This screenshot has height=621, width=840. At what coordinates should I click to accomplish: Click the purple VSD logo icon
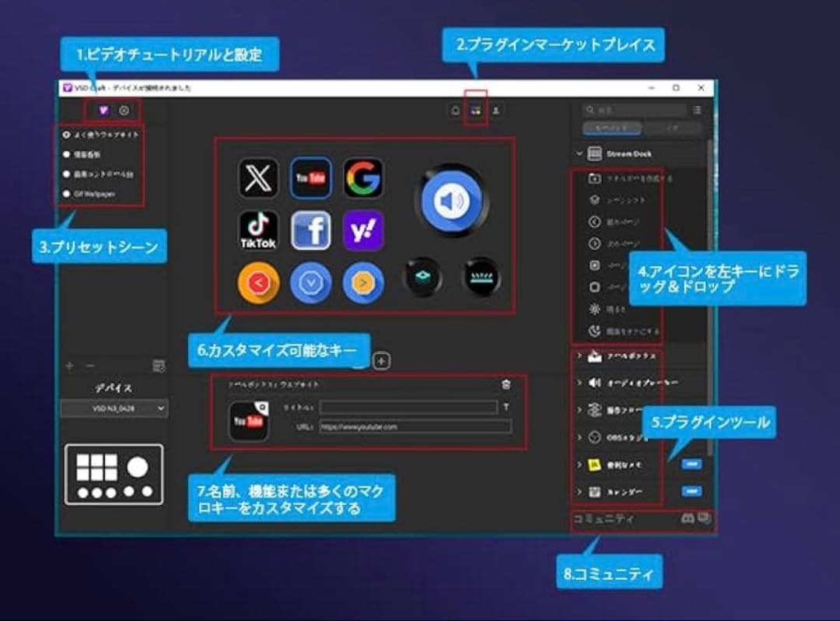click(x=104, y=111)
